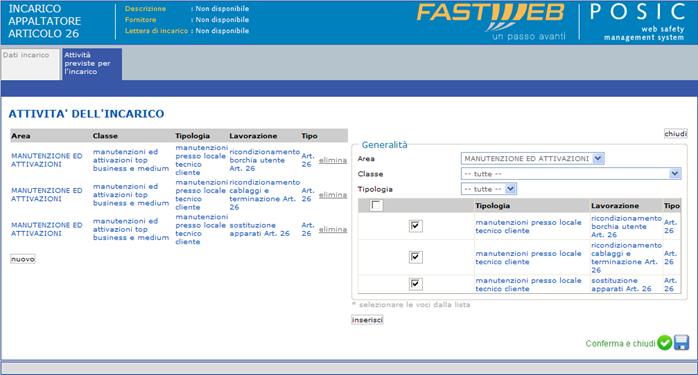Image resolution: width=698 pixels, height=375 pixels.
Task: Click the INCARICO APPALTATORE ARTICOLO 26 title
Action: click(x=45, y=21)
